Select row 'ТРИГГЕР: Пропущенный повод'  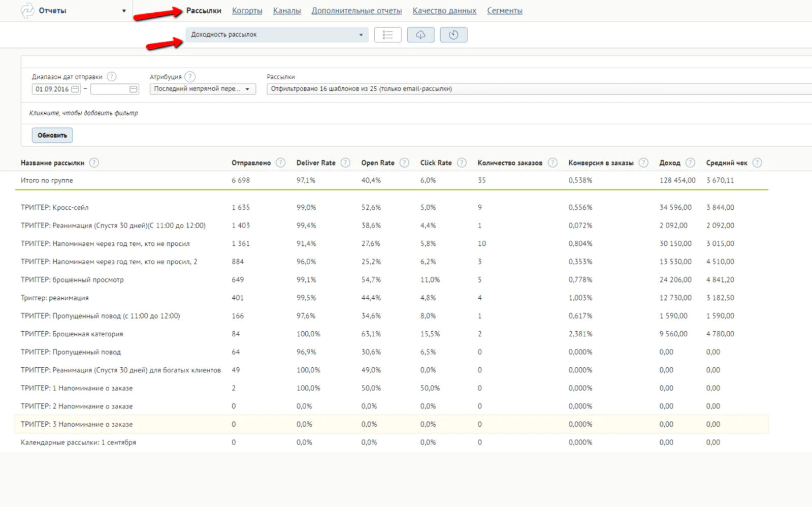pyautogui.click(x=392, y=352)
